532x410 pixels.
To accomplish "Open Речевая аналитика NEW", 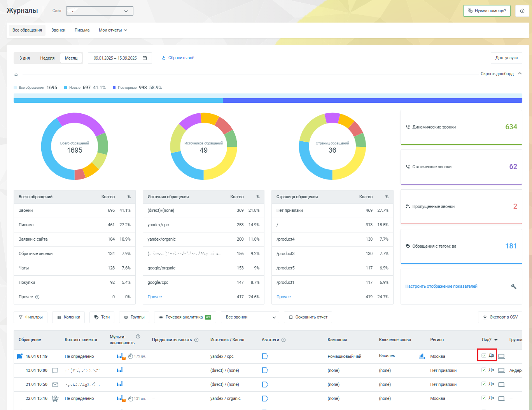I will [185, 317].
